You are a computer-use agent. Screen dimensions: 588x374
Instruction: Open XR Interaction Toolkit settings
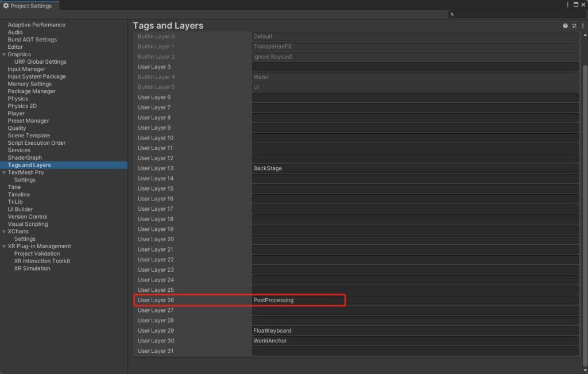[x=42, y=261]
